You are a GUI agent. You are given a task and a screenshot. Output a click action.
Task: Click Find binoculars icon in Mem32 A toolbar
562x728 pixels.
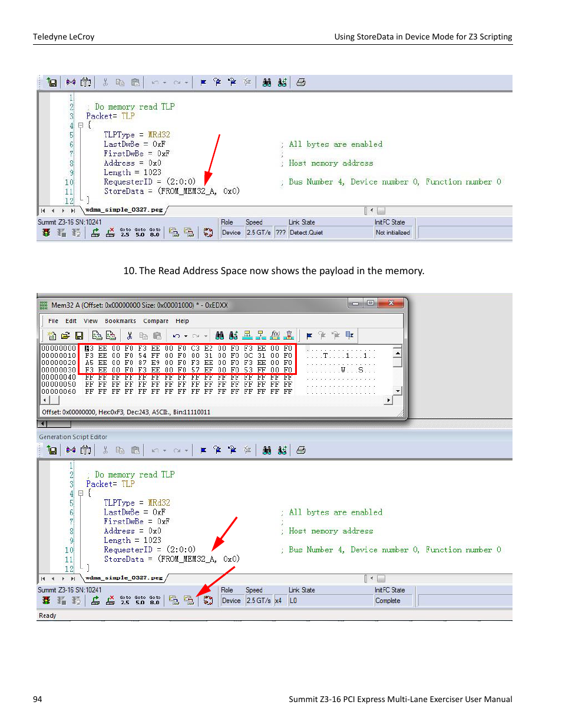pyautogui.click(x=219, y=335)
